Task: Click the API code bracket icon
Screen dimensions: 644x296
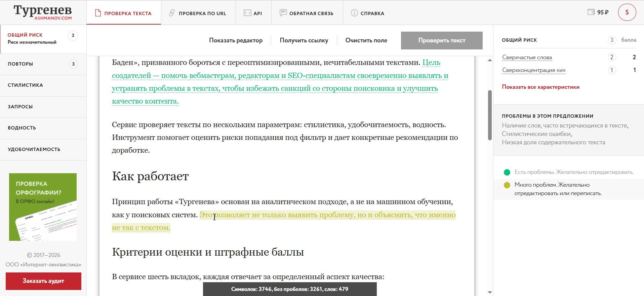Action: 247,13
